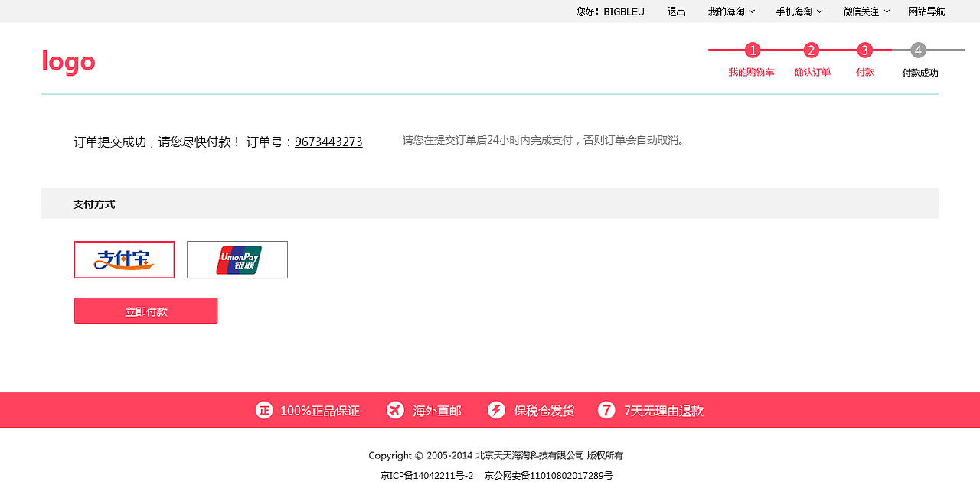Click the 海外直邮 airplane icon
This screenshot has height=482, width=980.
tap(395, 409)
